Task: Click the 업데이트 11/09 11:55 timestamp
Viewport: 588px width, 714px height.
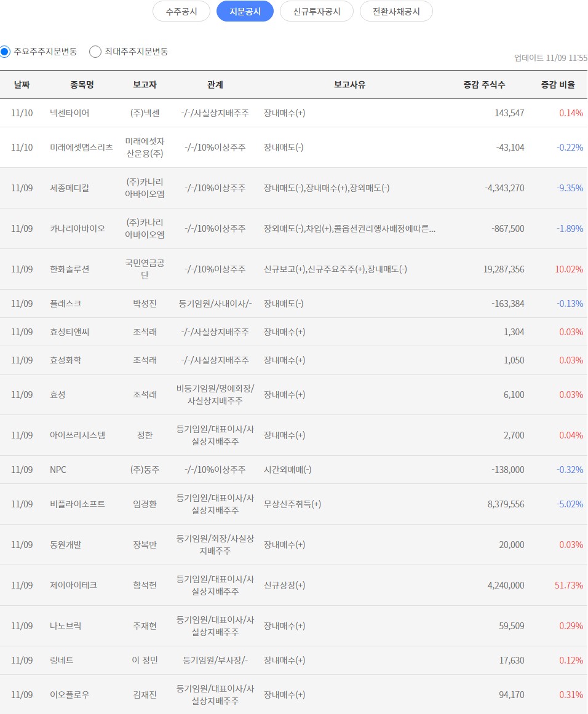Action: coord(550,58)
